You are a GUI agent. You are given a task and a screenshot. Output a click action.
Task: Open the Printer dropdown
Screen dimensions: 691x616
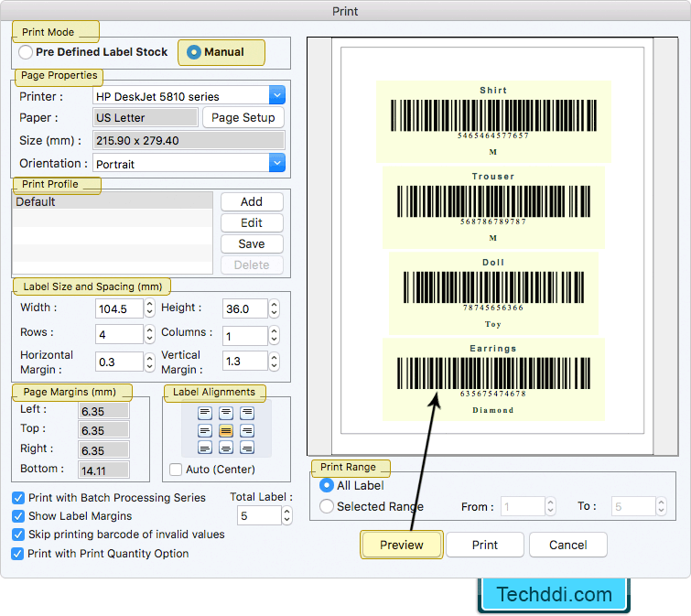click(x=276, y=95)
